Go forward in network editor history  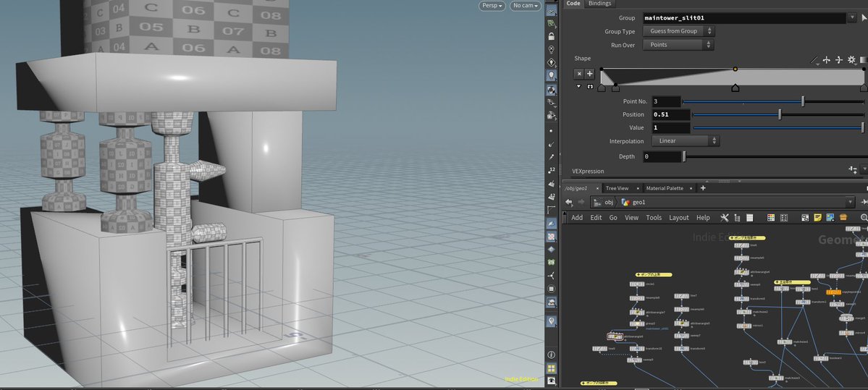pos(580,203)
